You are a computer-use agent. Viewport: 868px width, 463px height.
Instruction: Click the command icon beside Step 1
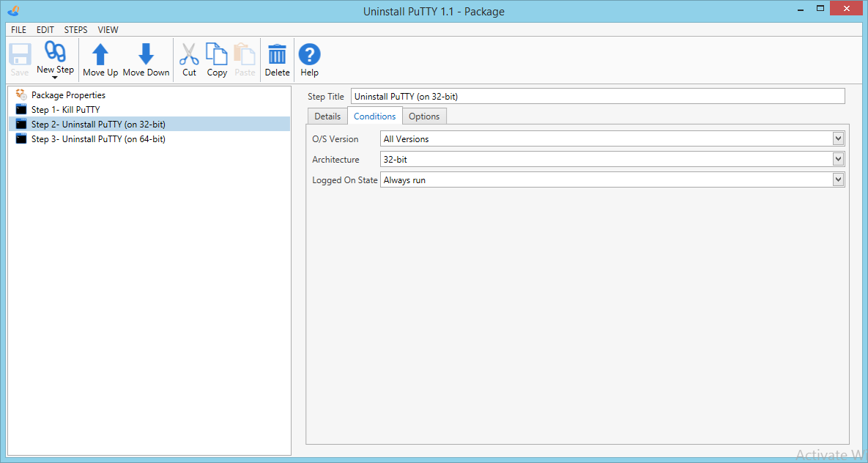[x=21, y=109]
